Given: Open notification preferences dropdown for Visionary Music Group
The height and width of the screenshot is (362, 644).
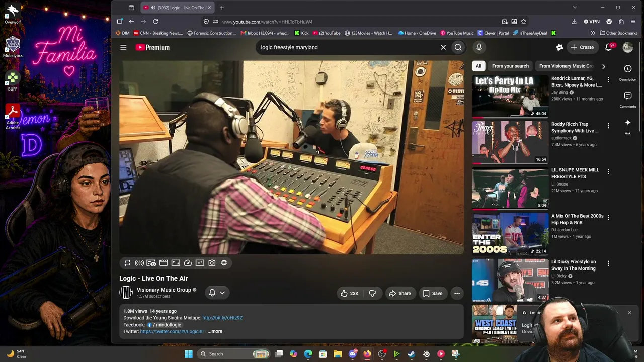Looking at the screenshot, I should [217, 293].
